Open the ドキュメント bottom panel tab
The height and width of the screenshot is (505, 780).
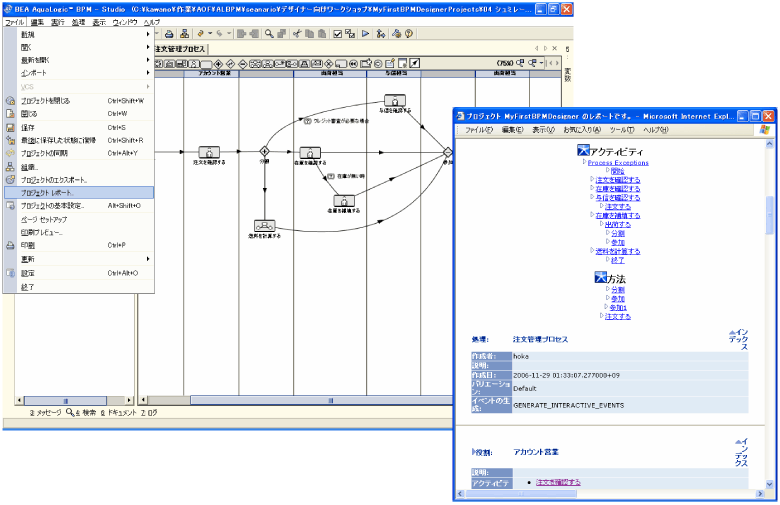pyautogui.click(x=118, y=412)
